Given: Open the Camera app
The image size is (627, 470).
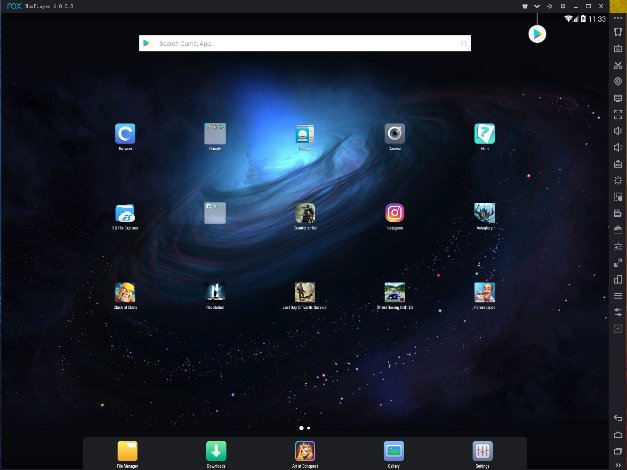Looking at the screenshot, I should tap(395, 133).
